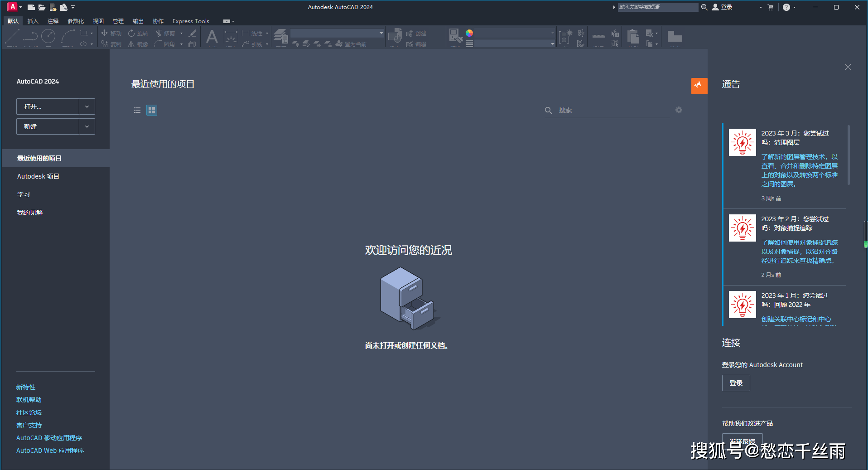This screenshot has width=868, height=470.
Task: Expand the Trim (修剪) dropdown arrow
Action: [181, 33]
